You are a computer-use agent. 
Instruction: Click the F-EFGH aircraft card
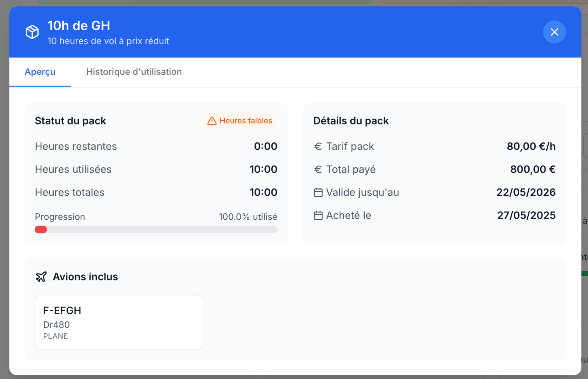click(x=119, y=322)
